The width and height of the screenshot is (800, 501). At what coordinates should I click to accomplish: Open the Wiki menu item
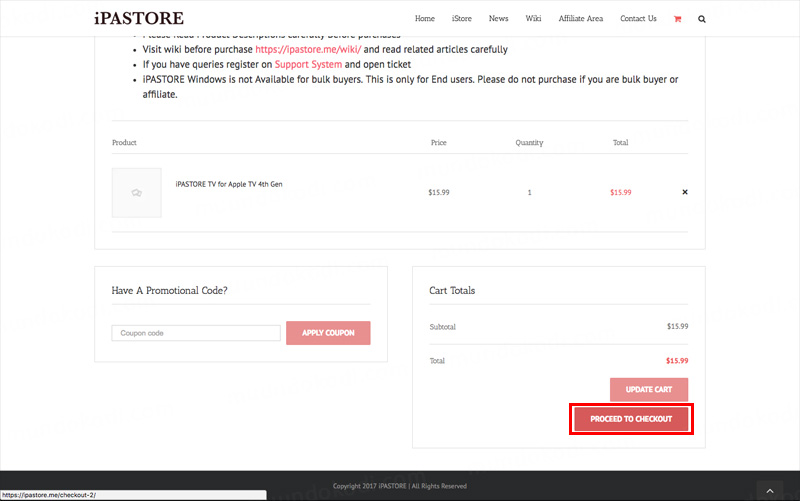[x=533, y=18]
